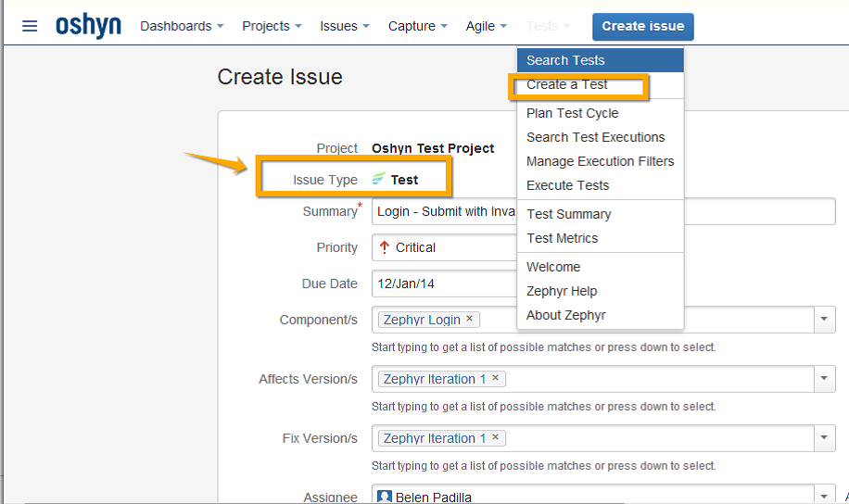Click the Summary input field
Viewport: 849px width, 504px height.
tap(603, 211)
